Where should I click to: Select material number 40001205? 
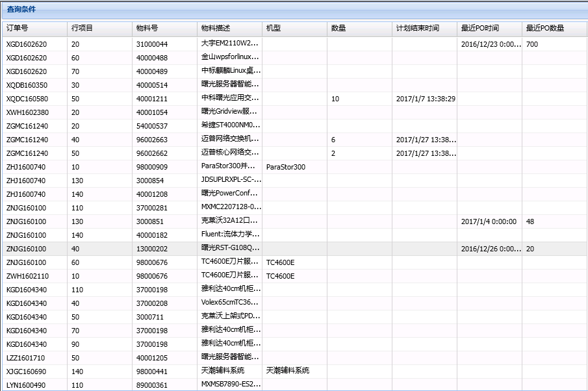coord(164,358)
